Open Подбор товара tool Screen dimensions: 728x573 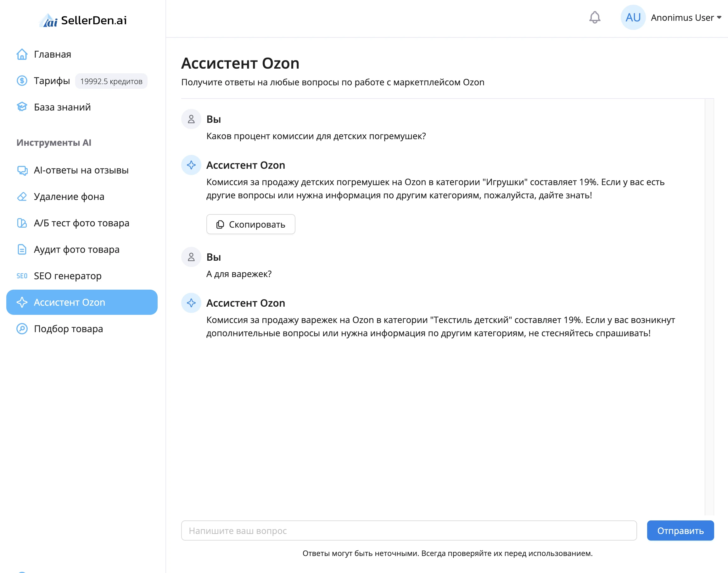point(68,329)
